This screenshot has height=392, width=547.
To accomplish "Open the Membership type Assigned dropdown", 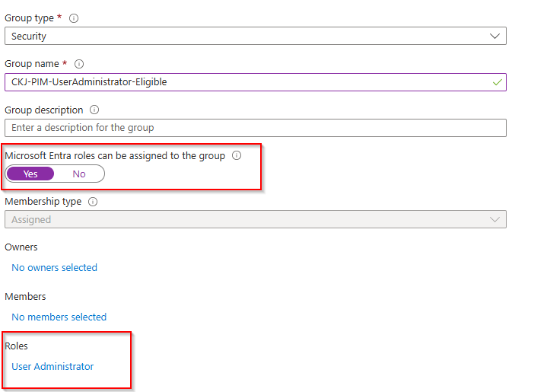I will pos(255,219).
